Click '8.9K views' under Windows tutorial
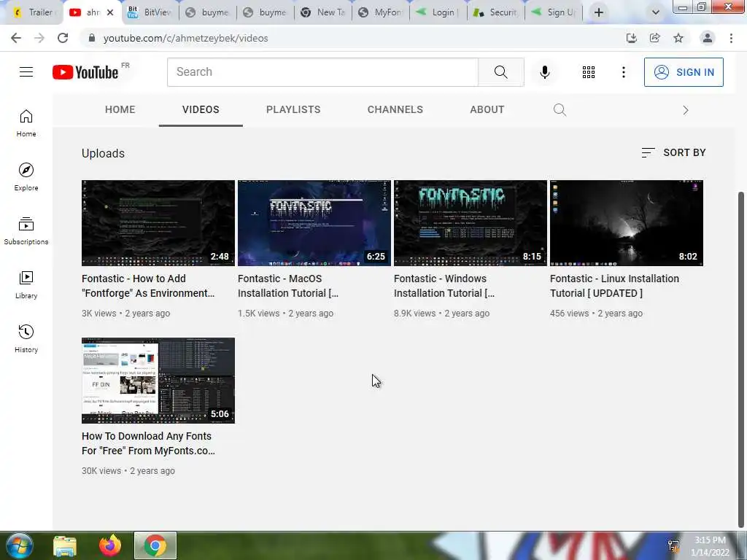 [x=415, y=314]
